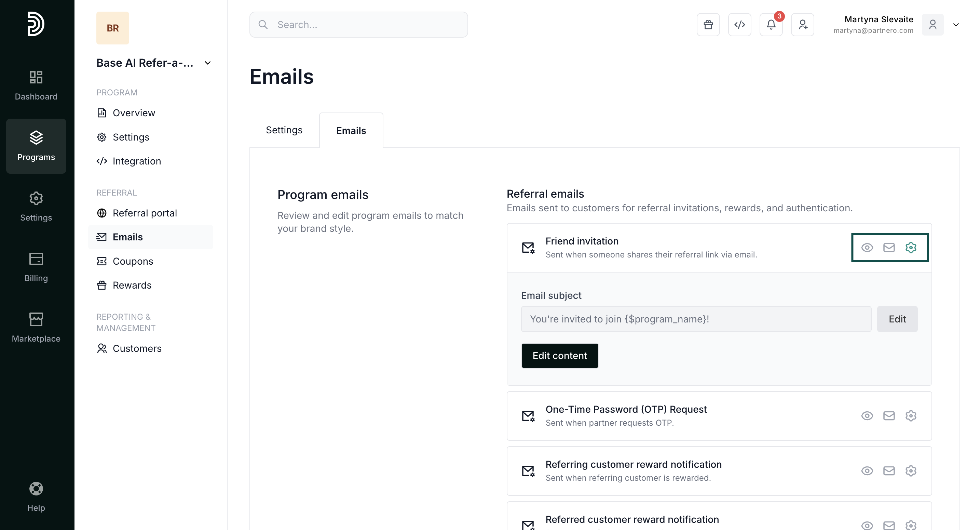The width and height of the screenshot is (980, 530).
Task: Open the Friend invitation settings gear
Action: pyautogui.click(x=910, y=248)
